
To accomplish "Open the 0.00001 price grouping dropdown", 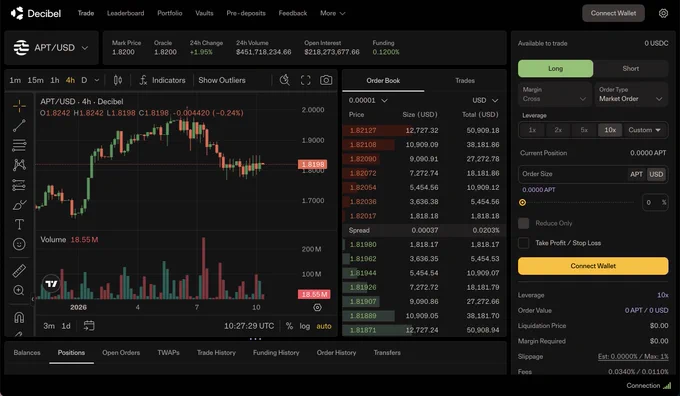I will [368, 100].
